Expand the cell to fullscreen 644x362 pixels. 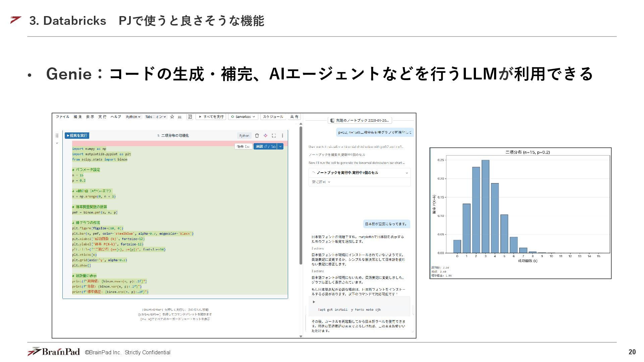(274, 135)
